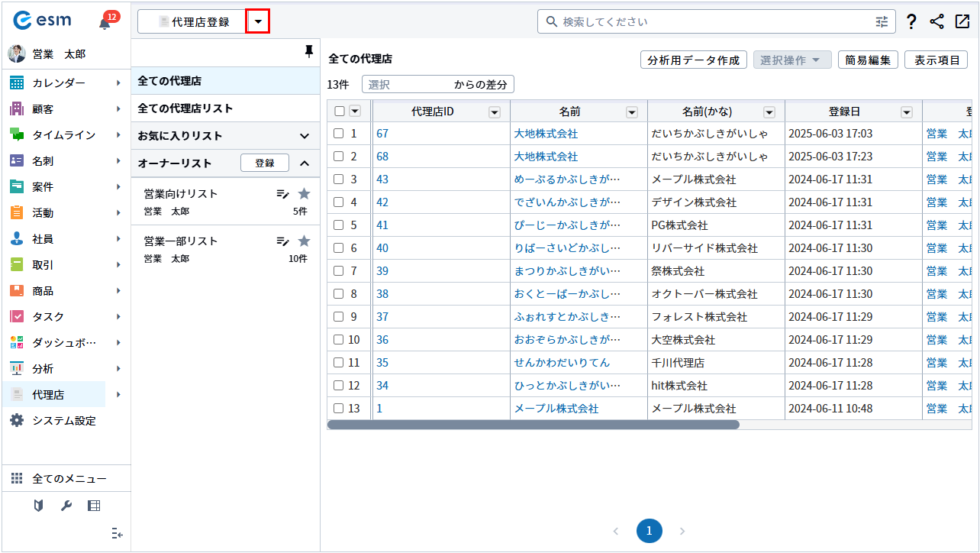Click the share icon in top bar

pyautogui.click(x=936, y=22)
